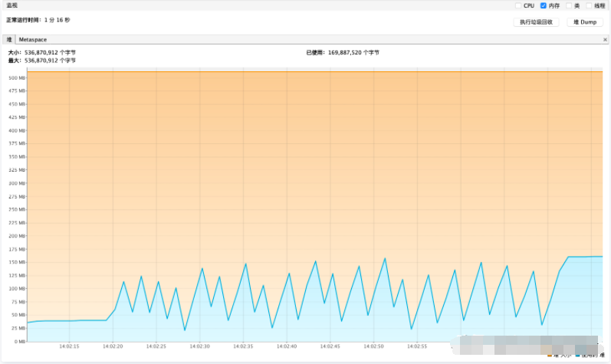This screenshot has width=611, height=364.
Task: Select the uptime text 1 分 16 秒
Action: tap(57, 20)
